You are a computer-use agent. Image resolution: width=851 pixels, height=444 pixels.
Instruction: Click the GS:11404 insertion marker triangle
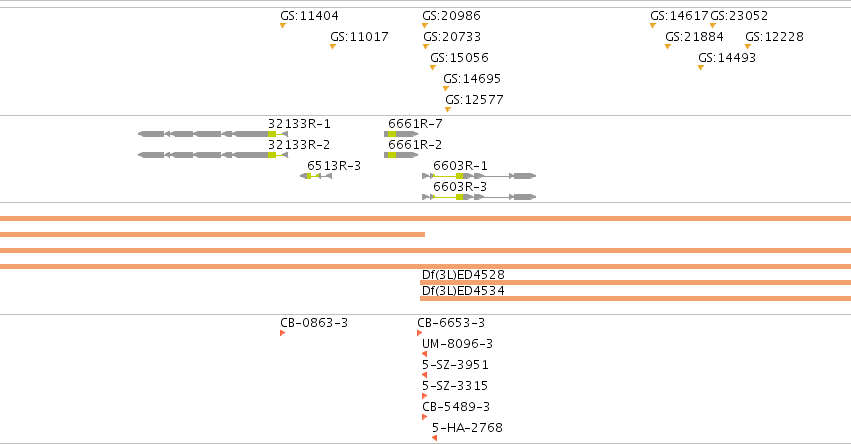pos(283,26)
